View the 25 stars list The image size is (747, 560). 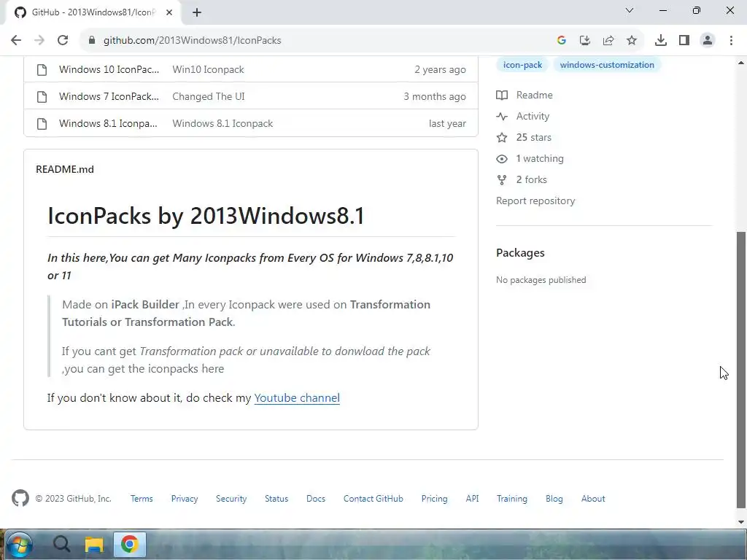pyautogui.click(x=533, y=138)
